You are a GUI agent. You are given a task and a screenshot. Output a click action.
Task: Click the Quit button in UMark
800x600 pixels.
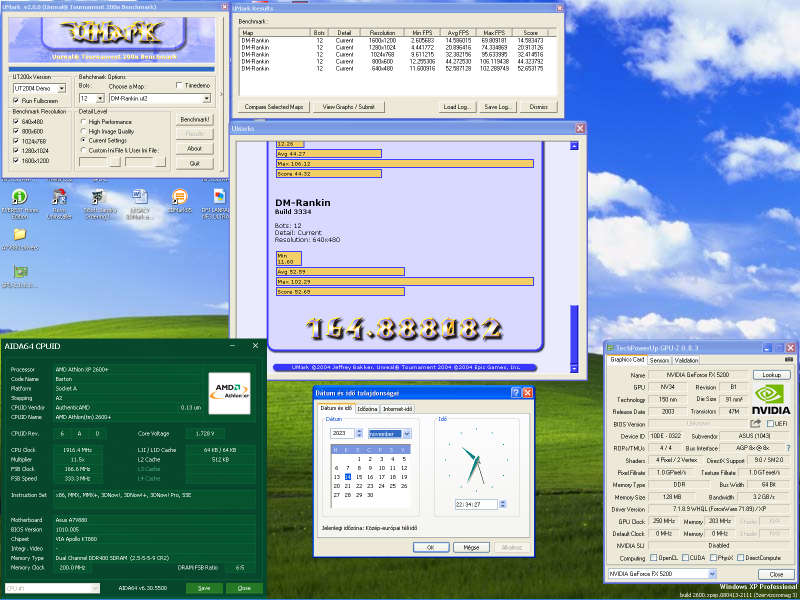pyautogui.click(x=194, y=163)
